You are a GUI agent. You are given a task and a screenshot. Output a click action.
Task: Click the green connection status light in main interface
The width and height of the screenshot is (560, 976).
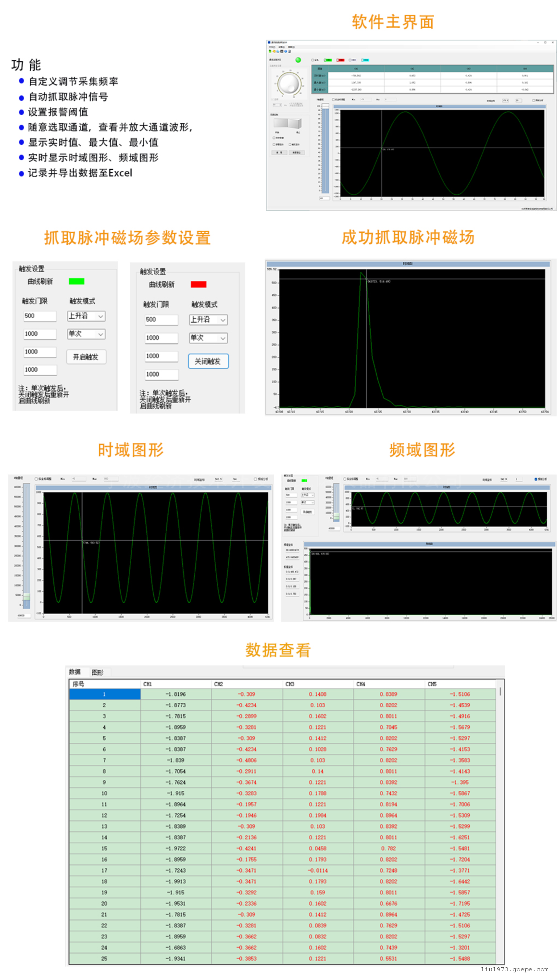298,60
